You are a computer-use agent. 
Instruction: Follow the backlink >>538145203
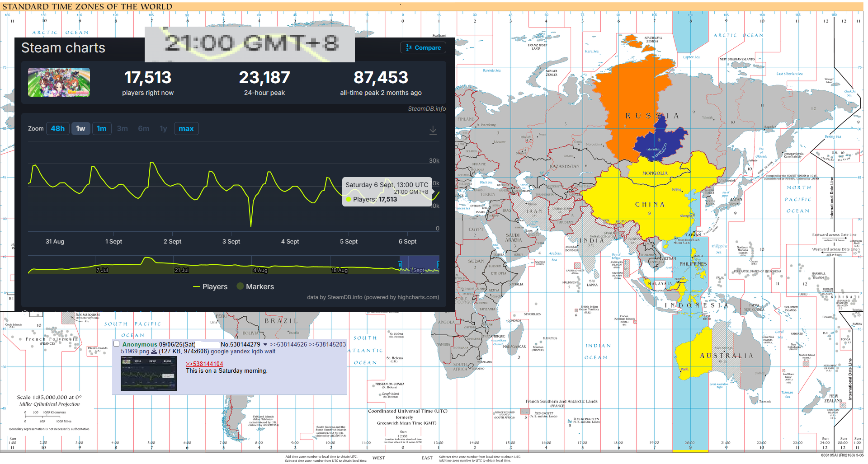pyautogui.click(x=327, y=344)
